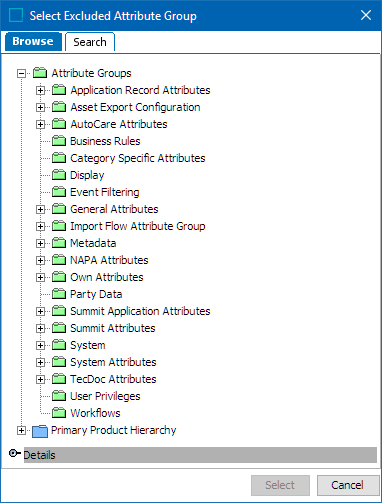
Task: Collapse the Attribute Groups root node
Action: [21, 73]
